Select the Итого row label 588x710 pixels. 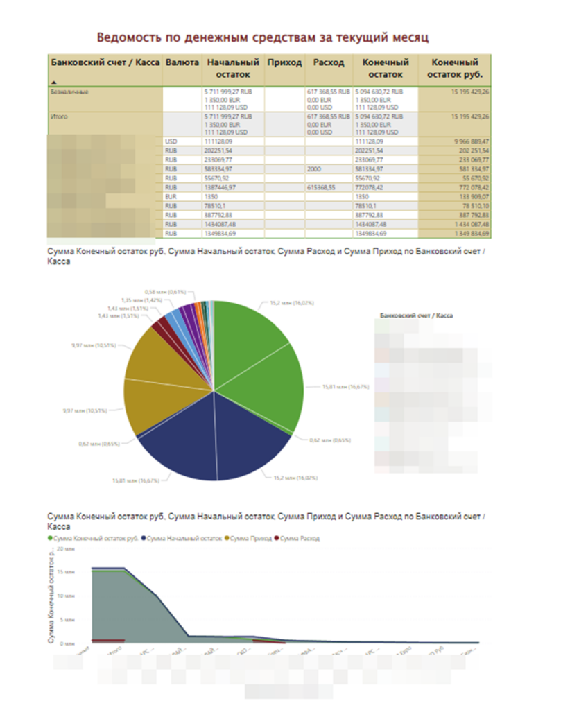(x=59, y=116)
